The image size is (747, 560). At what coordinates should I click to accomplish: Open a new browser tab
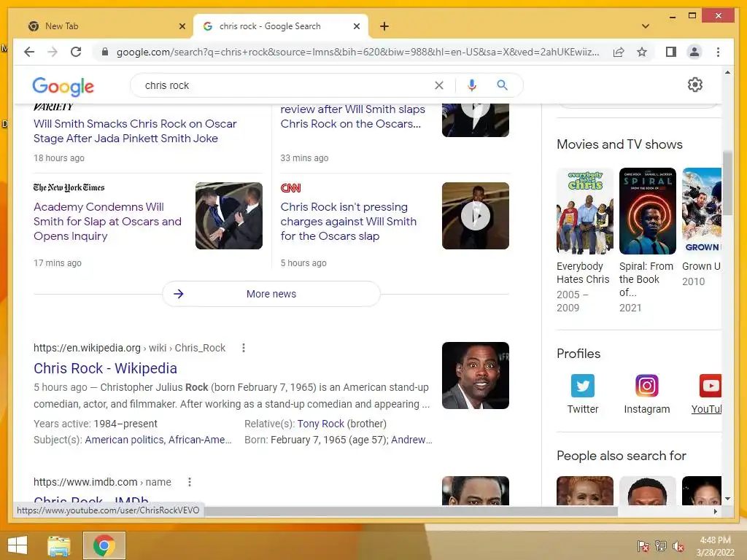(384, 26)
